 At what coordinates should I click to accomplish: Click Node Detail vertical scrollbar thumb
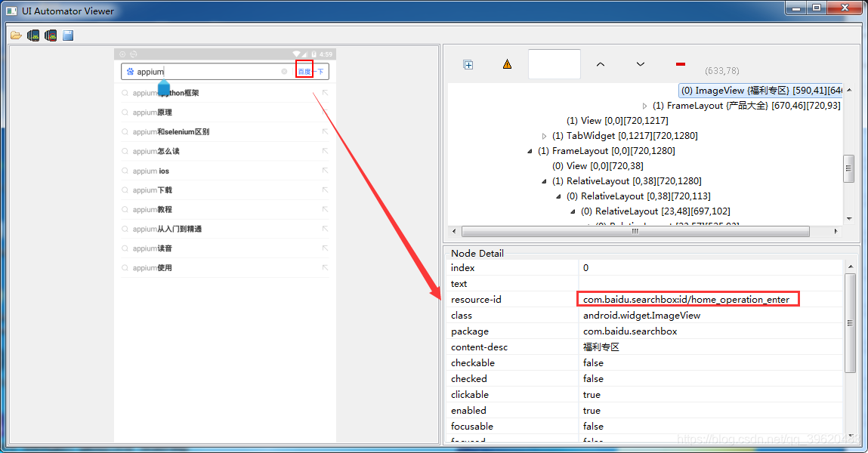click(x=851, y=323)
